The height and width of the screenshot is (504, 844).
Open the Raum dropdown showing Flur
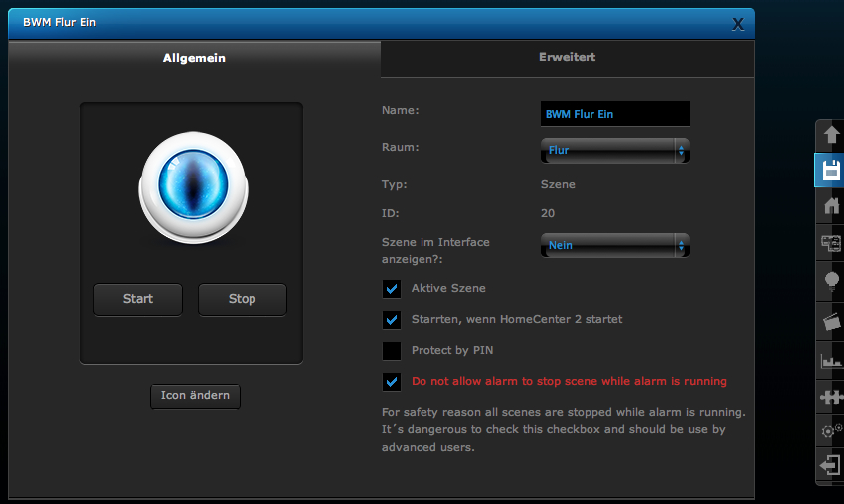pyautogui.click(x=614, y=151)
